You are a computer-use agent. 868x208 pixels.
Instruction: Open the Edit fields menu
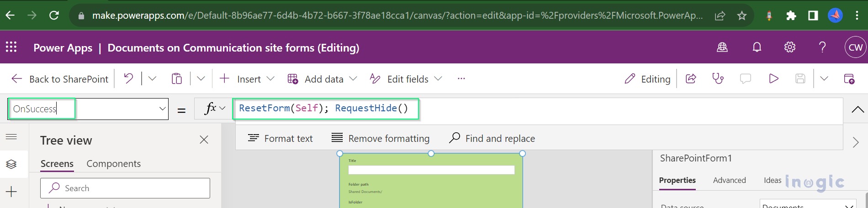406,79
